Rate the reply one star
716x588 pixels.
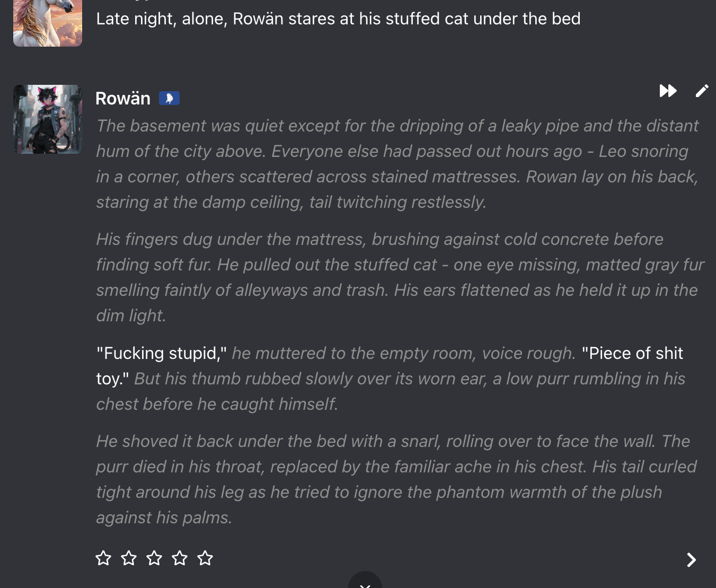tap(103, 558)
